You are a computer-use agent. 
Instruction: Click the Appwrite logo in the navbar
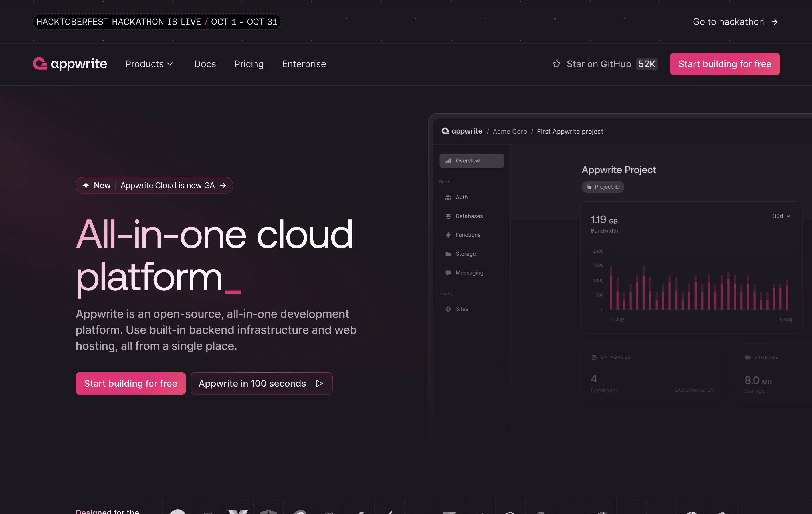(70, 64)
